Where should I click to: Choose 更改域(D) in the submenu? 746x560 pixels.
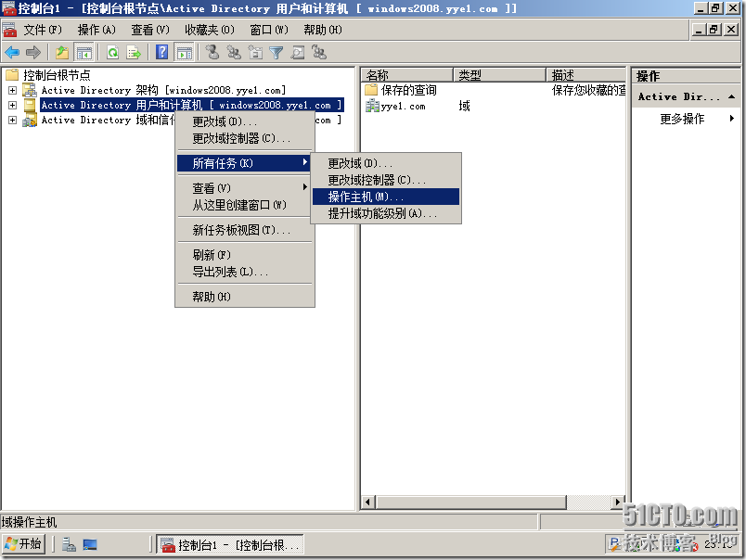[386, 163]
